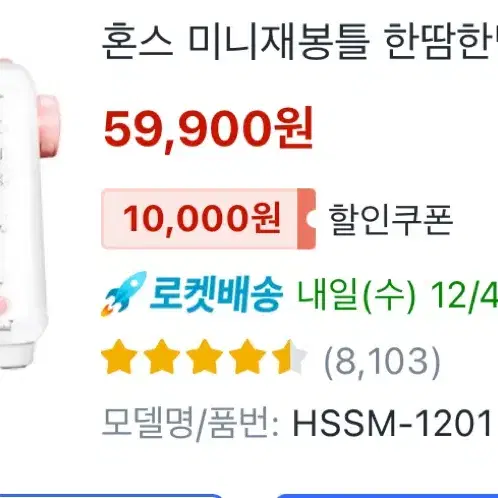Screen dimensions: 498x498
Task: Open the 혼스 미니재봉틀 product title
Action: pos(299,41)
